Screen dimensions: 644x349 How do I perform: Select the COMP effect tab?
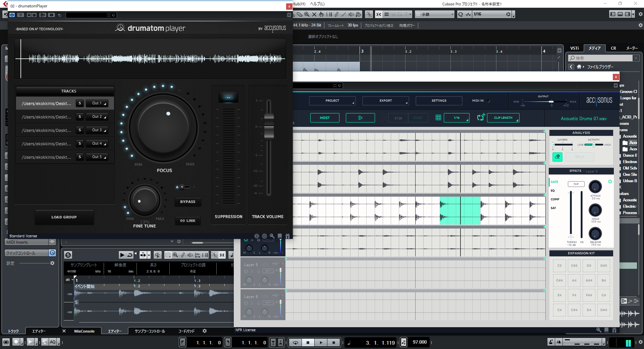tap(555, 199)
